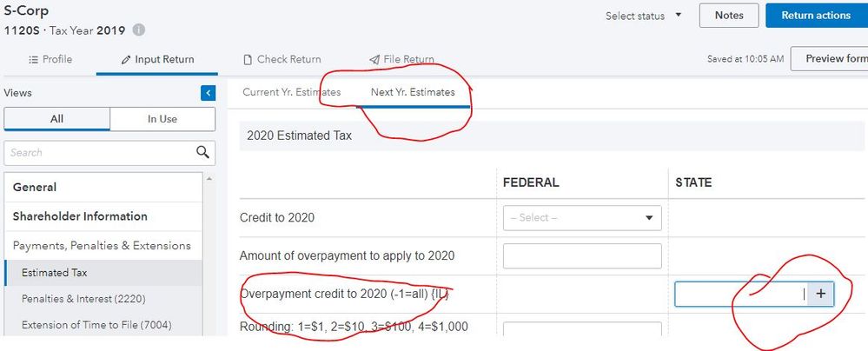This screenshot has width=868, height=351.
Task: Click the Notes button
Action: (x=729, y=16)
